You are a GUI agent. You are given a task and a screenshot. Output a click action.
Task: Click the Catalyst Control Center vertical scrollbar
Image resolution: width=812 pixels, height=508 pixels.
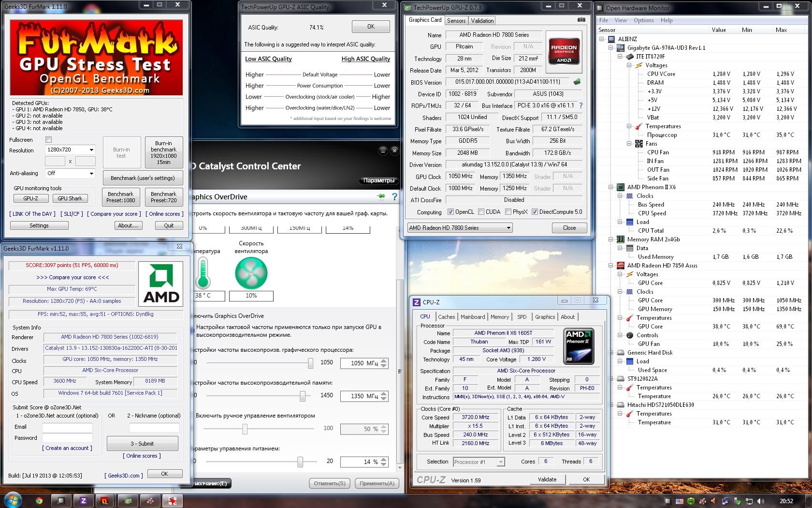[399, 372]
